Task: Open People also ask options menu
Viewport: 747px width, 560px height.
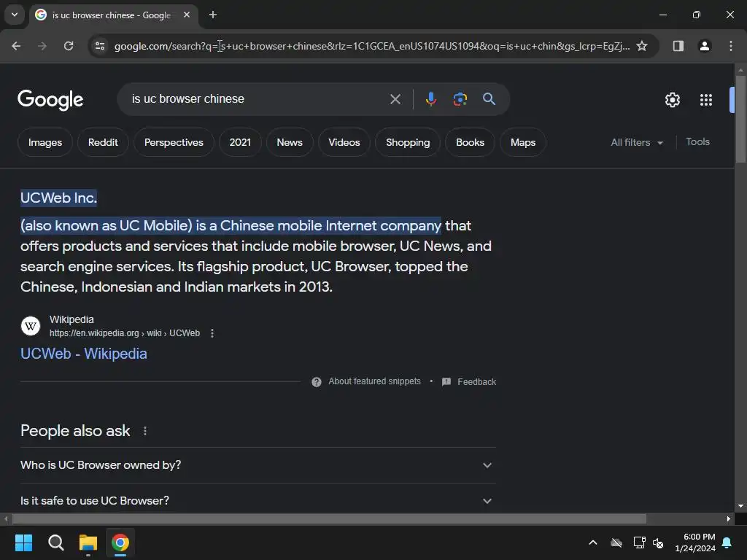Action: click(145, 431)
